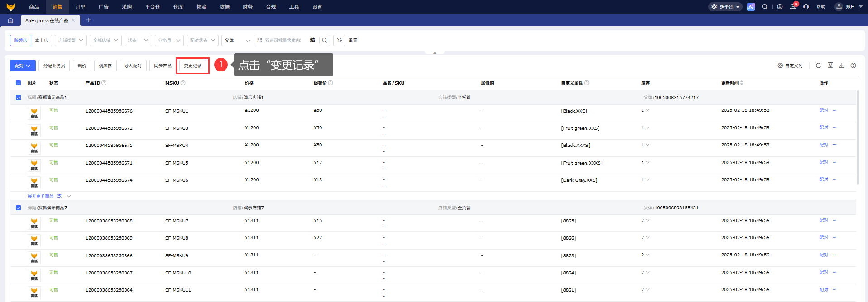
Task: Open the 配对状态 dropdown
Action: (x=203, y=40)
